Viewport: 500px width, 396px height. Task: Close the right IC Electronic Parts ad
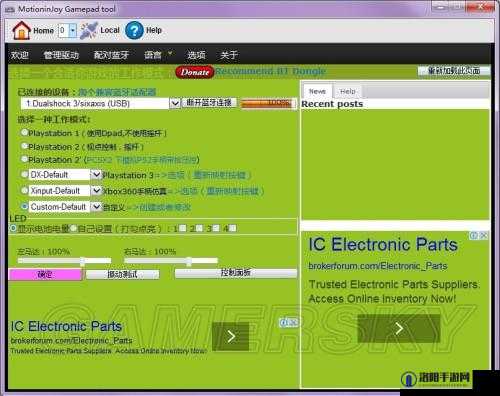coord(484,236)
